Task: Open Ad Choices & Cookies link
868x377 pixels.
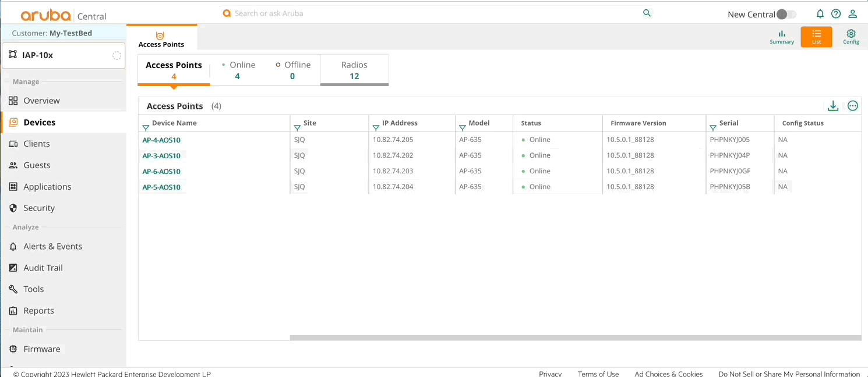Action: tap(669, 374)
